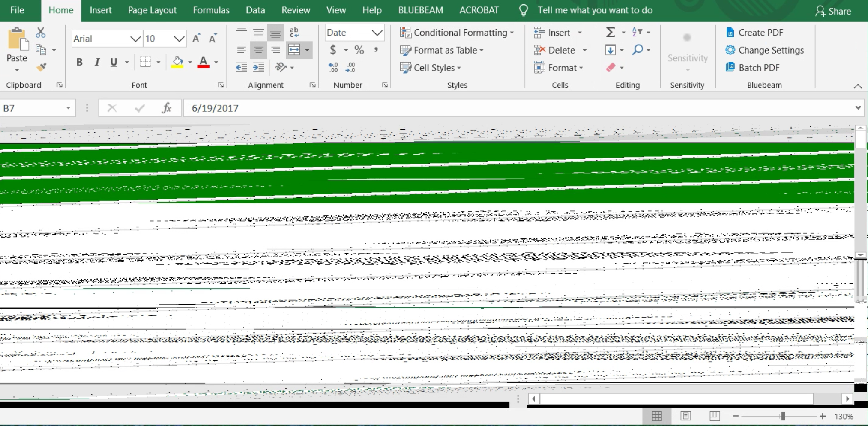
Task: Apply Percent Style format
Action: pos(359,50)
